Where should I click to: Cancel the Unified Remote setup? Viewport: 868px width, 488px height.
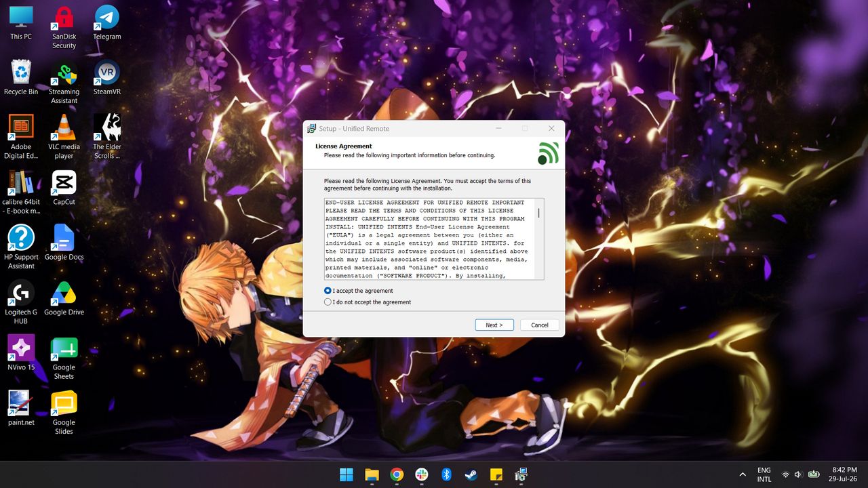click(x=540, y=325)
